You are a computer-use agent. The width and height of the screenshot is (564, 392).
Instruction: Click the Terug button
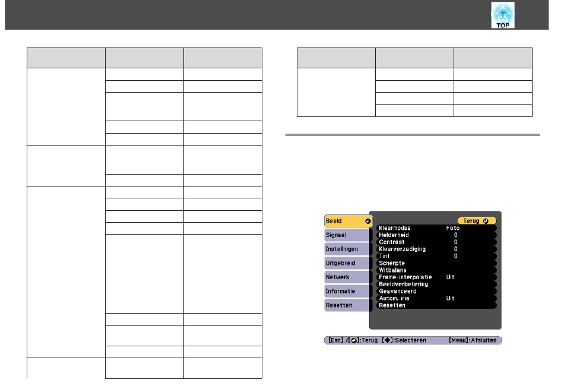pos(477,221)
